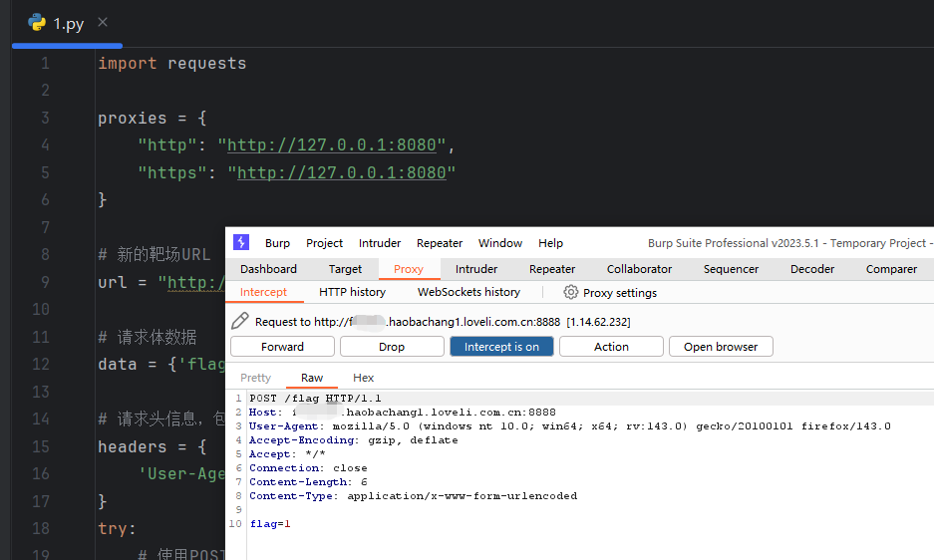934x560 pixels.
Task: Click the 新的靶场URL comment line
Action: click(x=155, y=255)
